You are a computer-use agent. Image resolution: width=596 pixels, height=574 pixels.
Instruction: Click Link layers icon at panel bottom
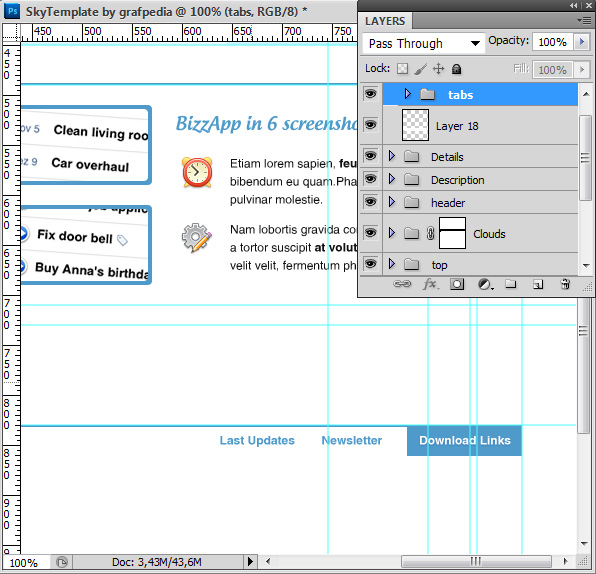tap(402, 284)
